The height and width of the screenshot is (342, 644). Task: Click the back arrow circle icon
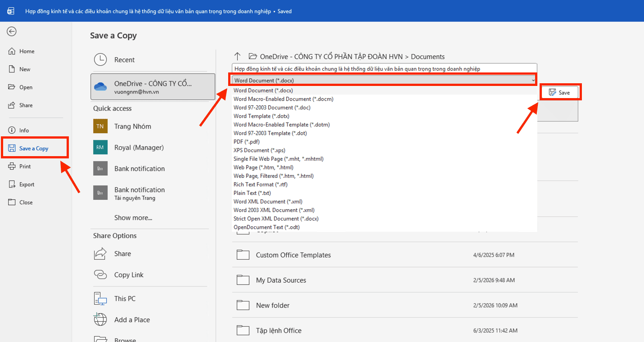(x=12, y=31)
